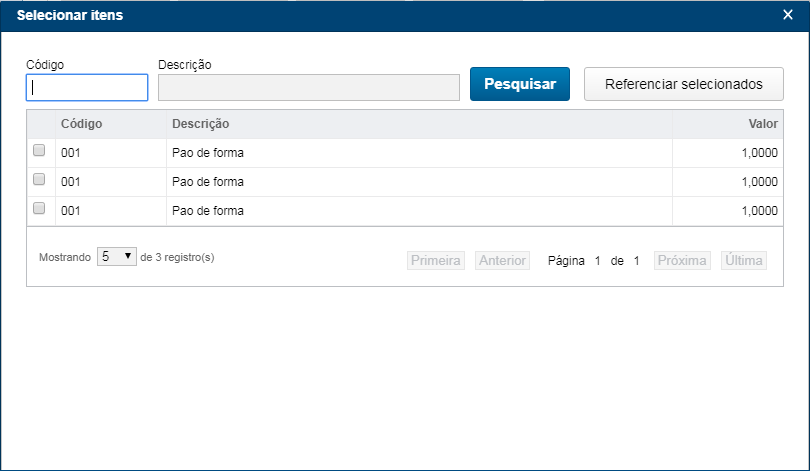Sort by the Código column header
Screen dimensions: 810x471
(82, 124)
